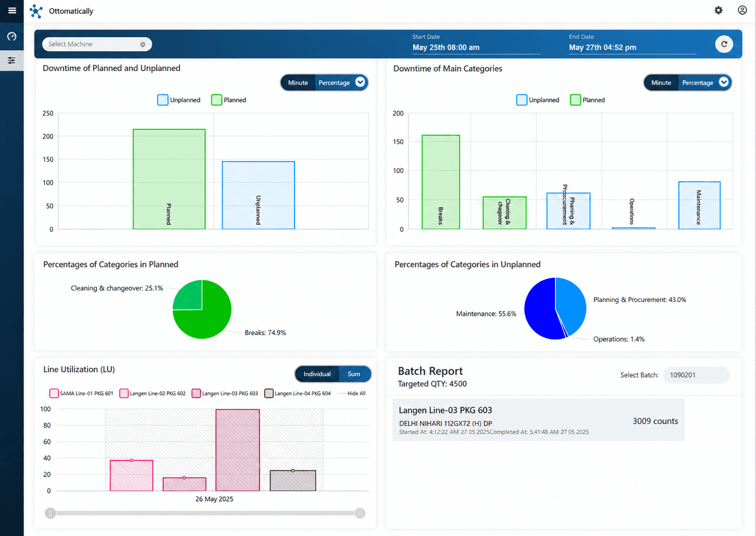Open Percentage dropdown arrow in Planned and Unplanned chart
756x536 pixels.
pyautogui.click(x=360, y=82)
